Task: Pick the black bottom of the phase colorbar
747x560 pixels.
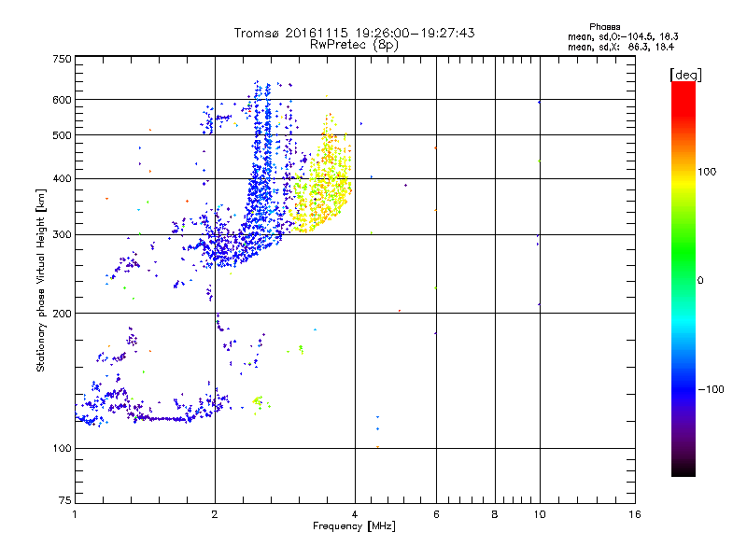Action: tap(684, 469)
